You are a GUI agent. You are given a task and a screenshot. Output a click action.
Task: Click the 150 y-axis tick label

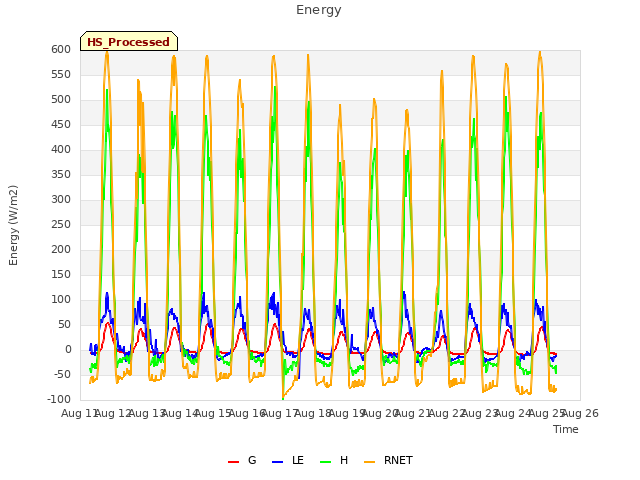pyautogui.click(x=61, y=274)
